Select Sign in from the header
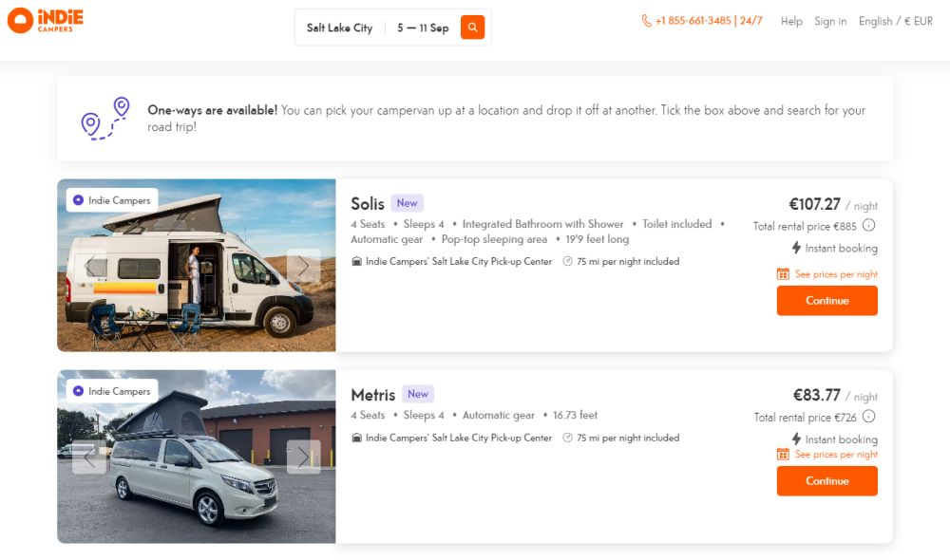950x560 pixels. tap(830, 21)
